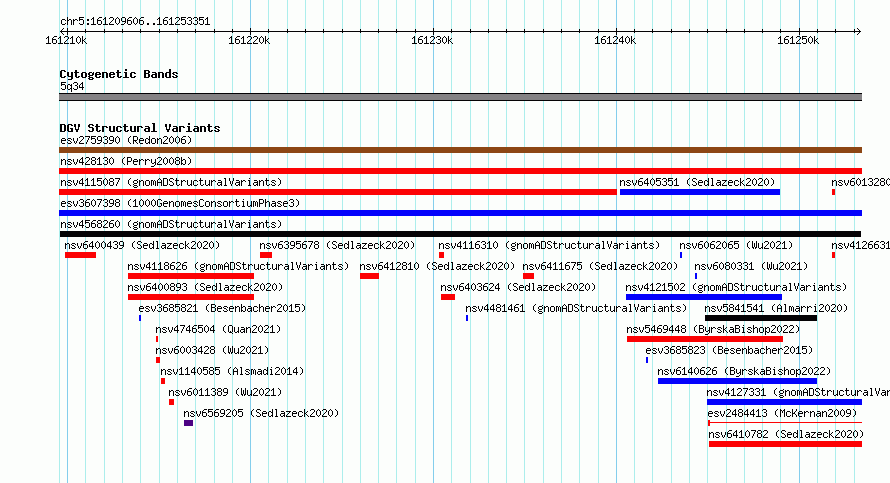Open nsv6411675 (Sedlazeck2020) label
The width and height of the screenshot is (890, 483).
click(600, 266)
